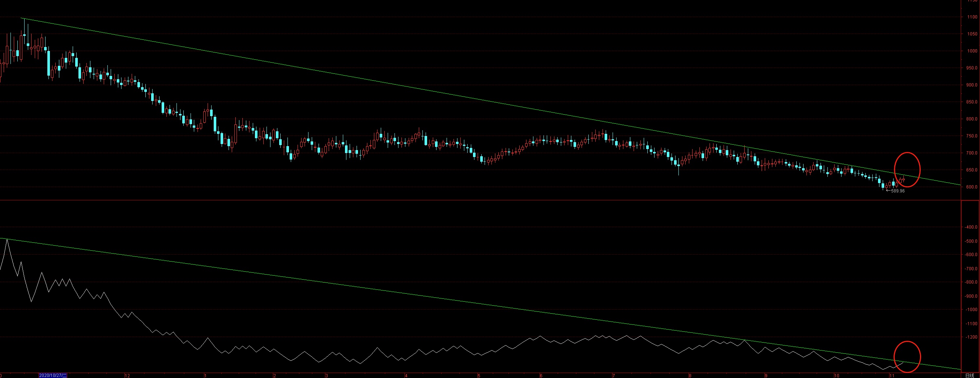Click the month 1 marker on time axis
This screenshot has width=980, height=378.
[205, 376]
